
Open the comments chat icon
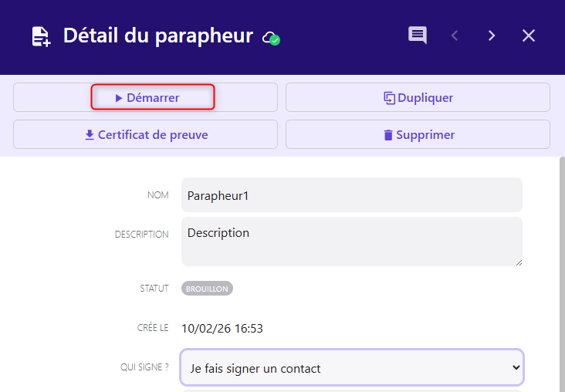pos(418,35)
